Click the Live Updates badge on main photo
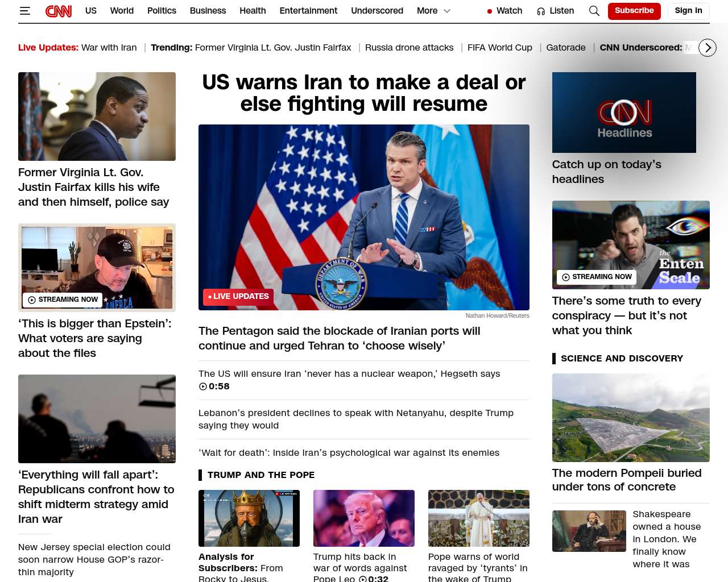The height and width of the screenshot is (582, 728). point(238,297)
